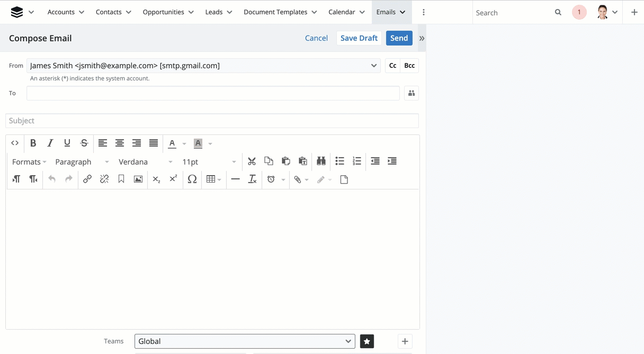
Task: Click the insert image icon
Action: point(138,179)
